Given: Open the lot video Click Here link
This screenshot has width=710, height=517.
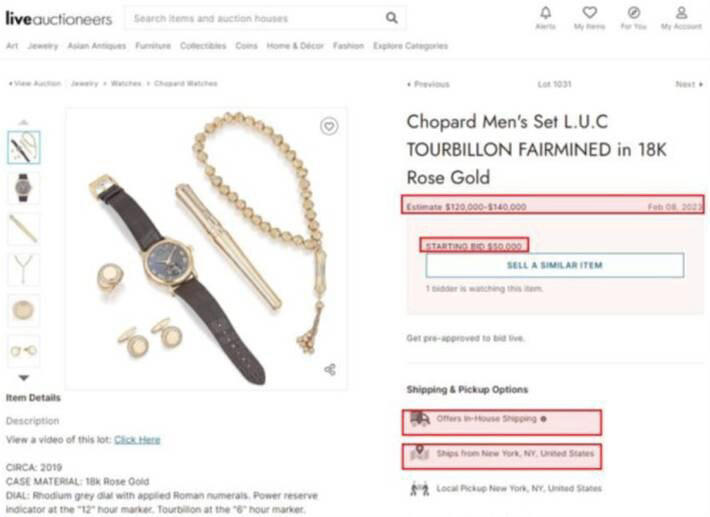Looking at the screenshot, I should 137,439.
